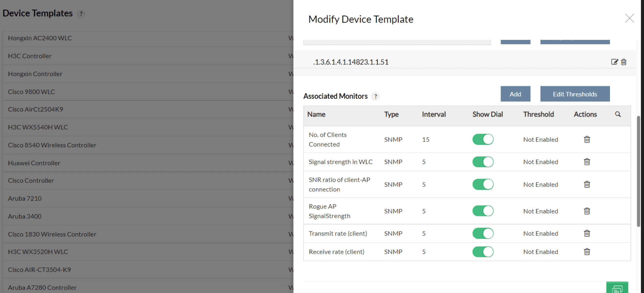
Task: Open the Device Templates help icon
Action: click(x=81, y=14)
